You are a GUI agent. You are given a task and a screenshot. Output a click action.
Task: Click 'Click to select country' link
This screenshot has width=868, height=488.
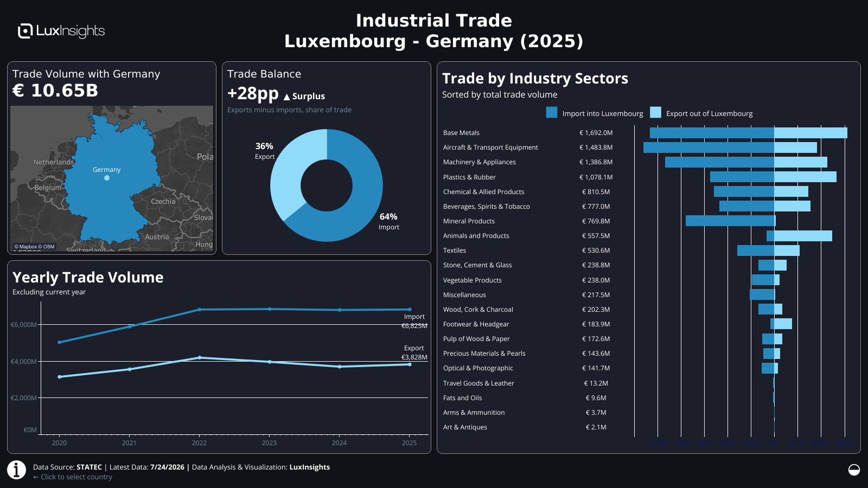73,477
